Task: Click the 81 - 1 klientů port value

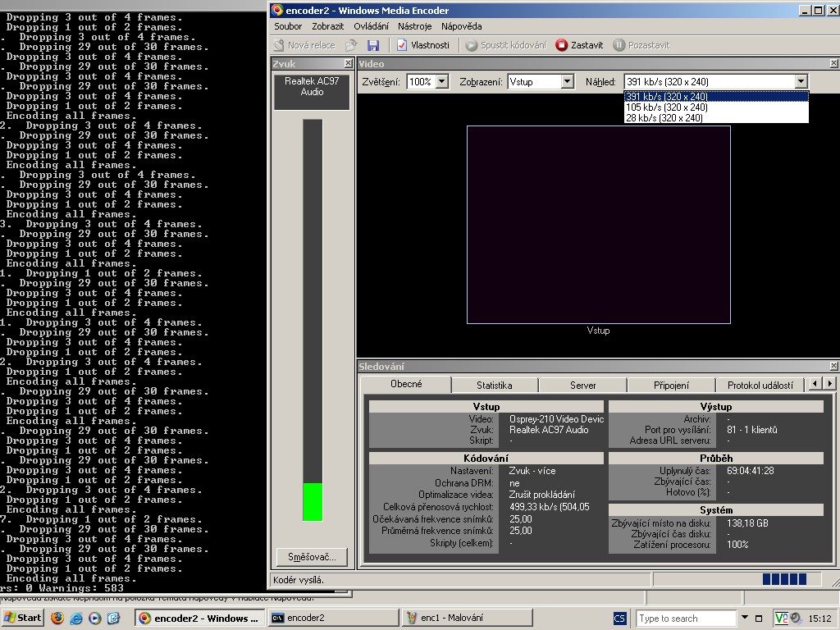Action: [751, 430]
